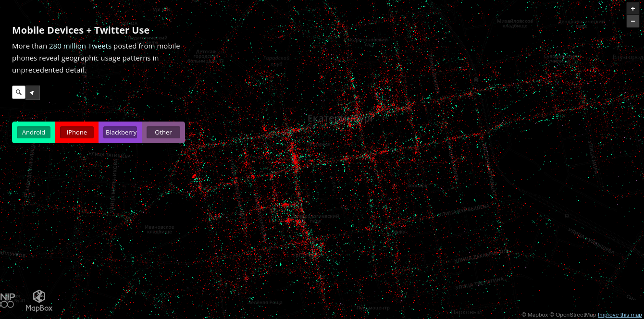This screenshot has width=644, height=319.
Task: Toggle the iPhone tweets layer
Action: [77, 132]
